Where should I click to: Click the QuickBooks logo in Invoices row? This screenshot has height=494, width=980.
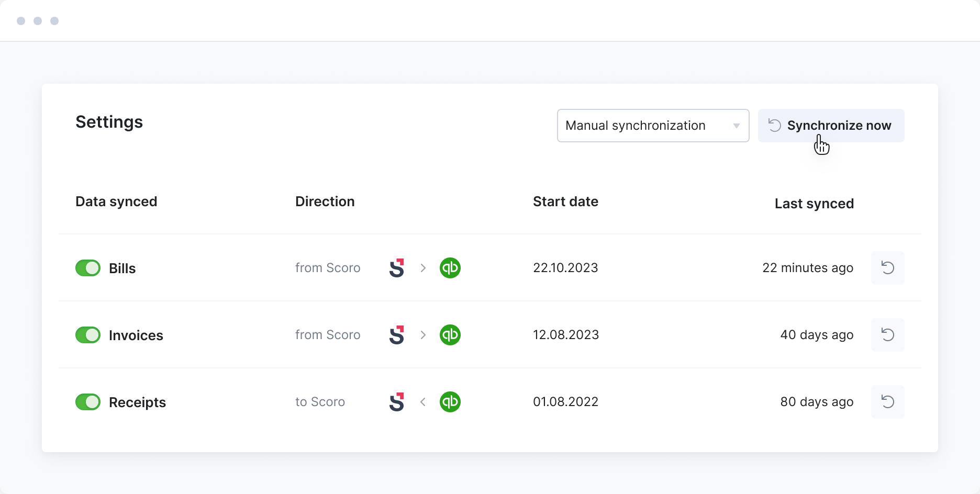click(450, 335)
